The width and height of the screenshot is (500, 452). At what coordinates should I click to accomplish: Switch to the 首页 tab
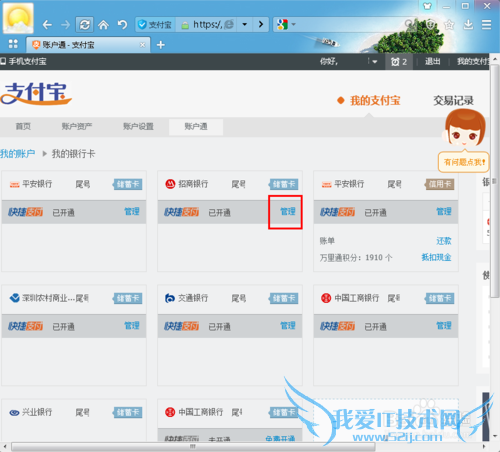pyautogui.click(x=23, y=126)
